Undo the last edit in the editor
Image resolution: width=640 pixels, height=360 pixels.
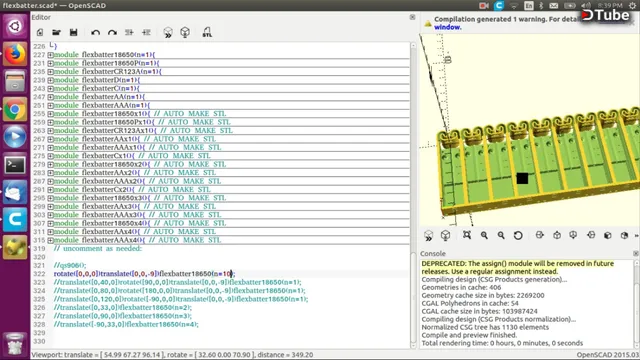(96, 33)
